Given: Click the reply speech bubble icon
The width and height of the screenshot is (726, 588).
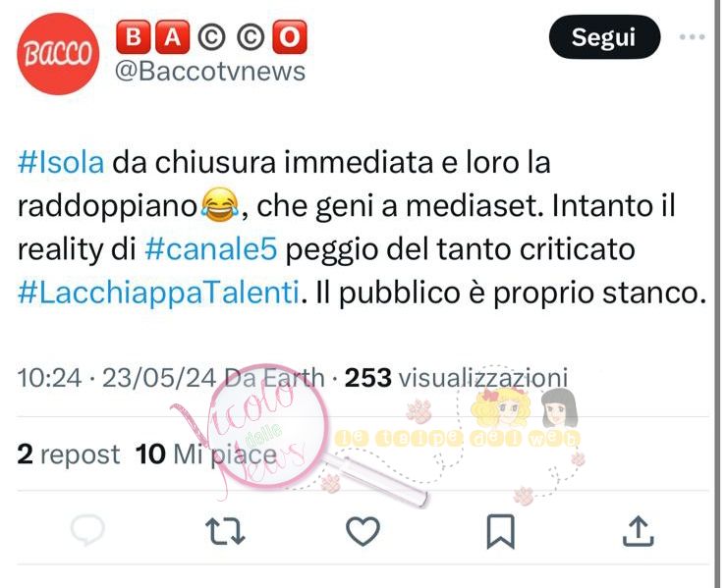Looking at the screenshot, I should click(87, 530).
